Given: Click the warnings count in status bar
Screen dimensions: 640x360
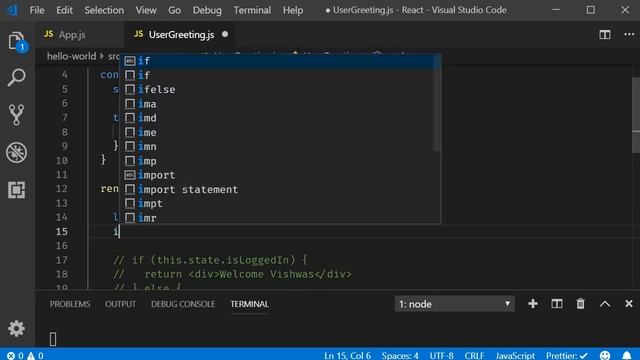Looking at the screenshot, I should pyautogui.click(x=35, y=356).
